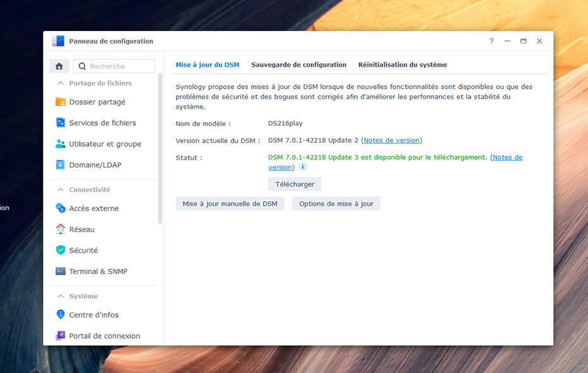Select the Réseau house icon
Screen dimensions: 588x373
click(x=61, y=229)
